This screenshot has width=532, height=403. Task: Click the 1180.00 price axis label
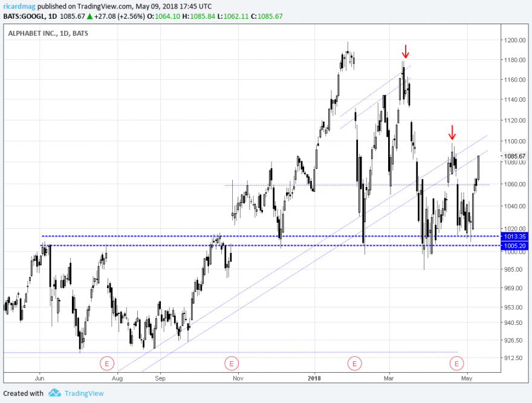(514, 60)
